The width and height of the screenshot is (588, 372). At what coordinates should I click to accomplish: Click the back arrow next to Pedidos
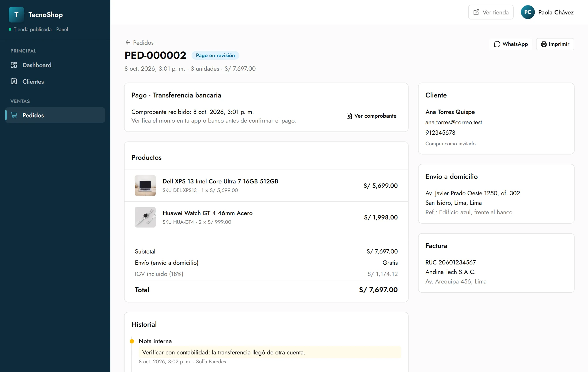tap(128, 42)
